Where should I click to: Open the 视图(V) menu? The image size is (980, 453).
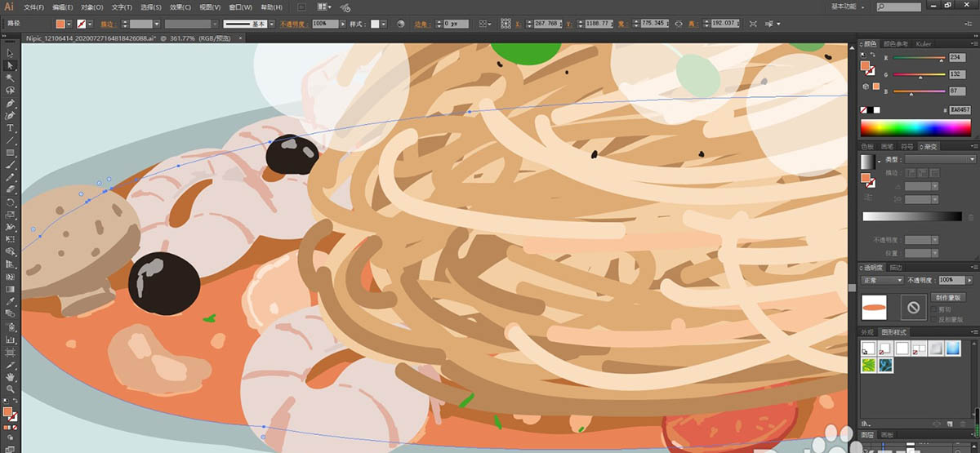(x=209, y=7)
